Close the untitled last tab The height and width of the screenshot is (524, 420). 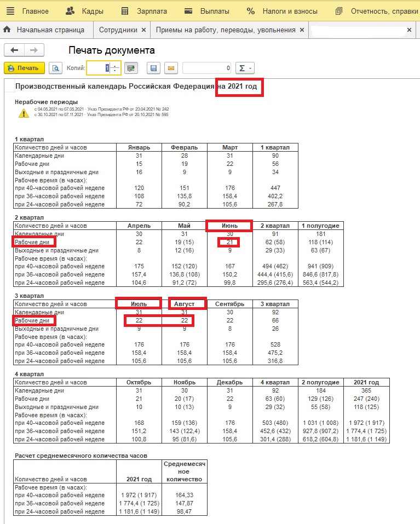coord(409,30)
